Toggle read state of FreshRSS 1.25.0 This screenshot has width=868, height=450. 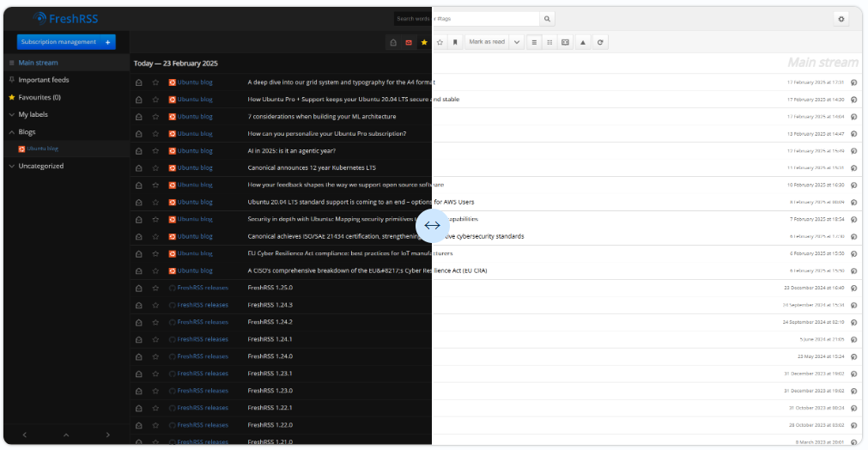coord(139,289)
